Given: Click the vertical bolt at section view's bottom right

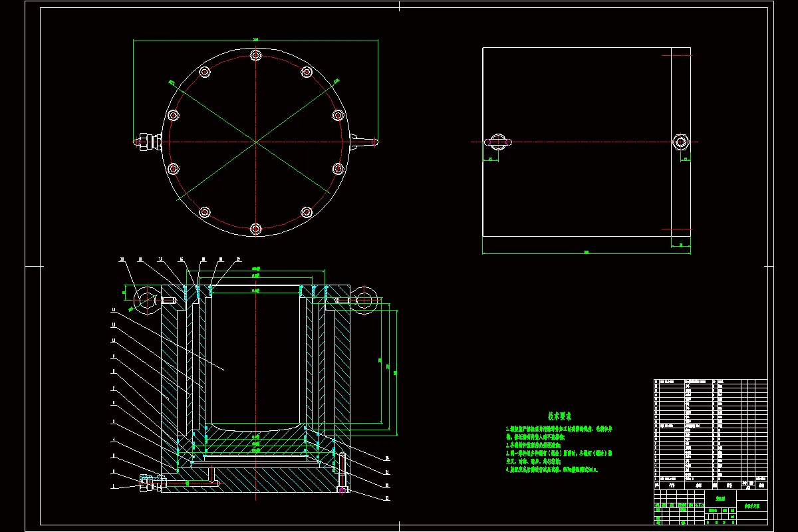Looking at the screenshot, I should (342, 473).
